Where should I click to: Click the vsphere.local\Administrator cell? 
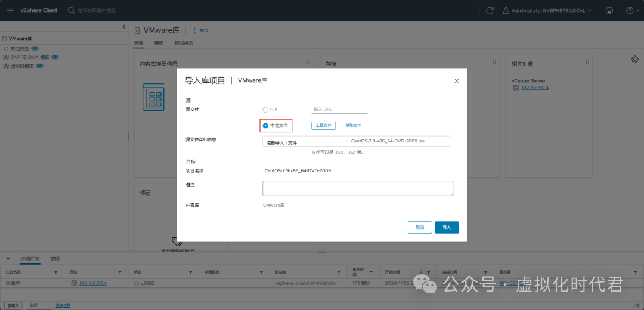coord(306,283)
